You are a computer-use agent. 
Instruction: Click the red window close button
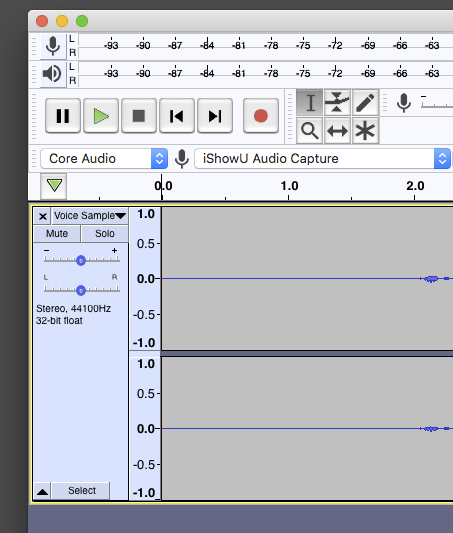(42, 21)
